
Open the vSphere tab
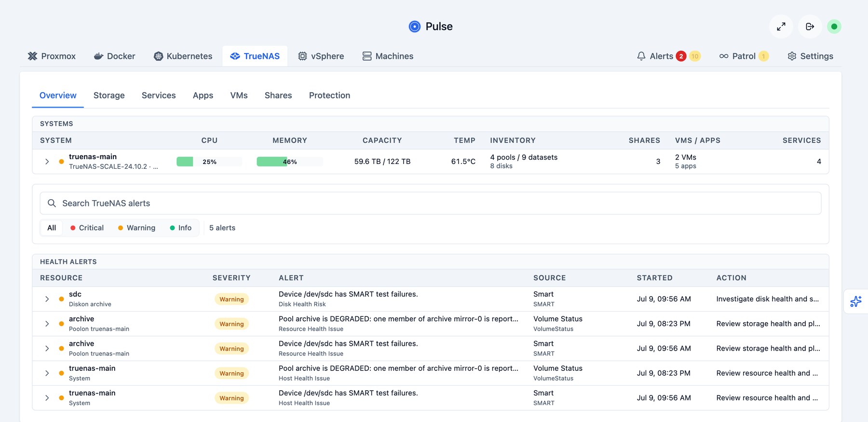pyautogui.click(x=321, y=56)
